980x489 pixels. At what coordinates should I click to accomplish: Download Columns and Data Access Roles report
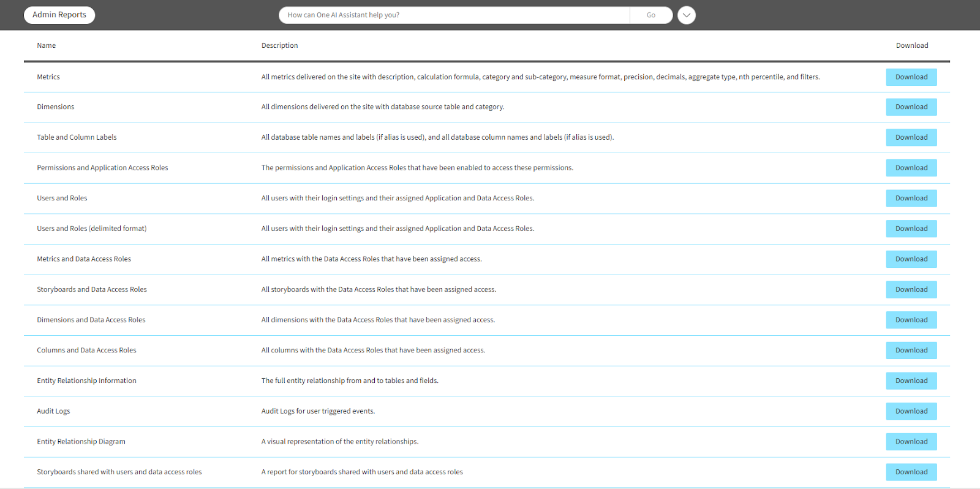coord(911,351)
